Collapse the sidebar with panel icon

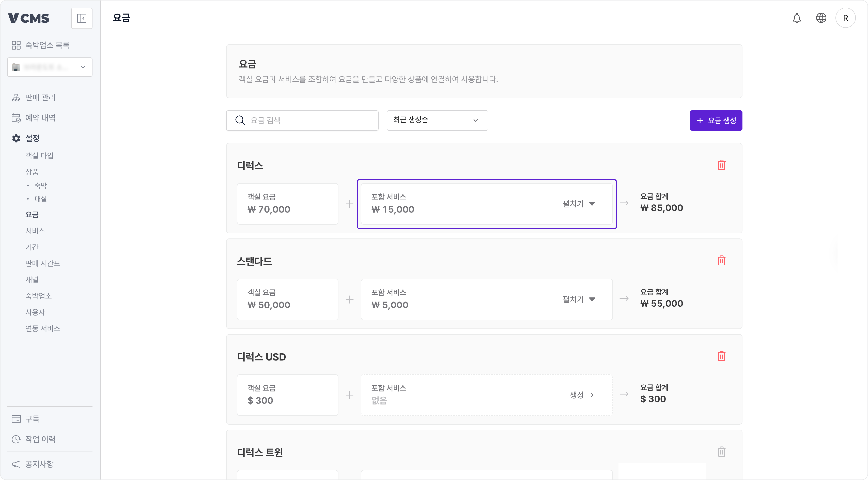(82, 18)
